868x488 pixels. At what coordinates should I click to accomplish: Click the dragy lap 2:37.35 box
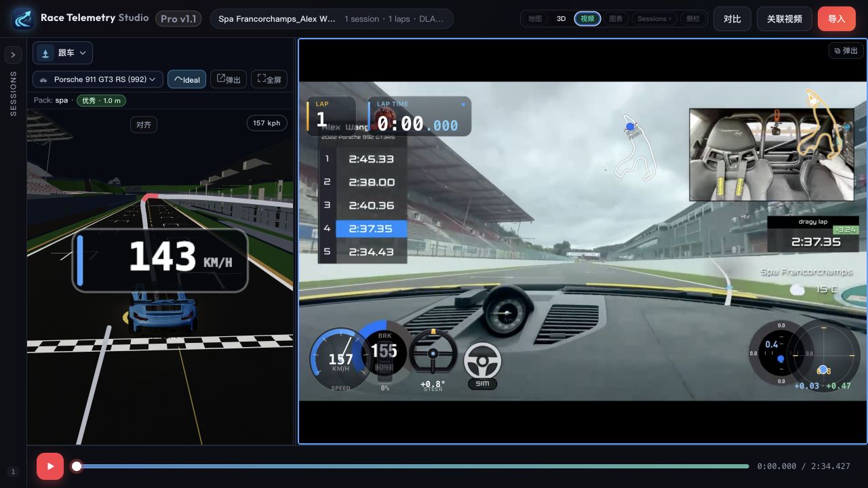click(x=813, y=234)
